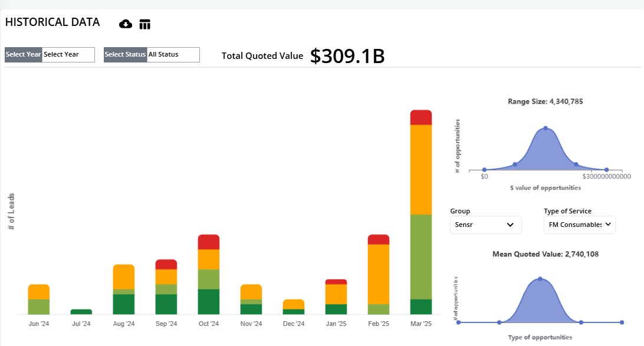Screen dimensions: 644x346
Task: Expand the Type of Service dropdown
Action: 579,225
